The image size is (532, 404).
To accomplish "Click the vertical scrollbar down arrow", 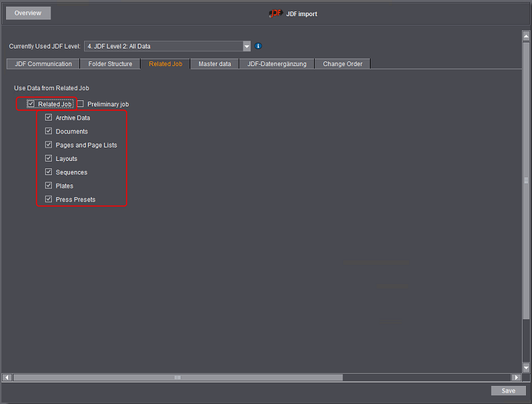I will [526, 368].
